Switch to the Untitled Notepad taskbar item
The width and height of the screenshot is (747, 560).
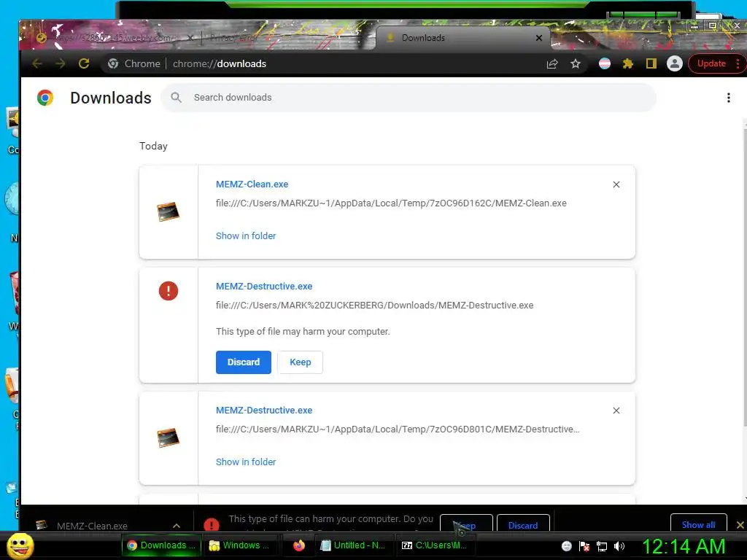[355, 545]
